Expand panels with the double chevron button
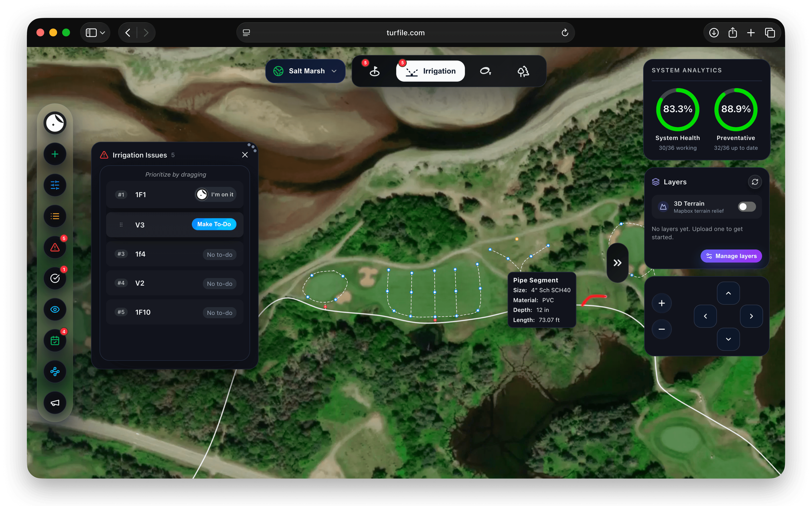Viewport: 812px width, 506px height. [x=617, y=263]
